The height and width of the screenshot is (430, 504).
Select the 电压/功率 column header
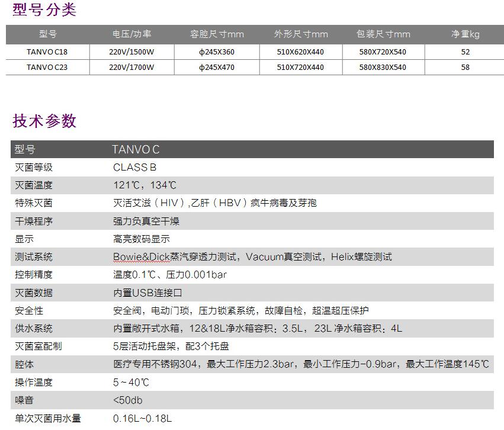pos(132,34)
